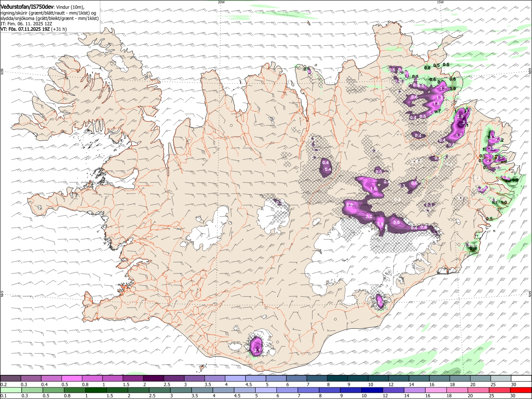532x399 pixels.
Task: Select lower legend violet swatch labeled 12
Action: [393, 390]
